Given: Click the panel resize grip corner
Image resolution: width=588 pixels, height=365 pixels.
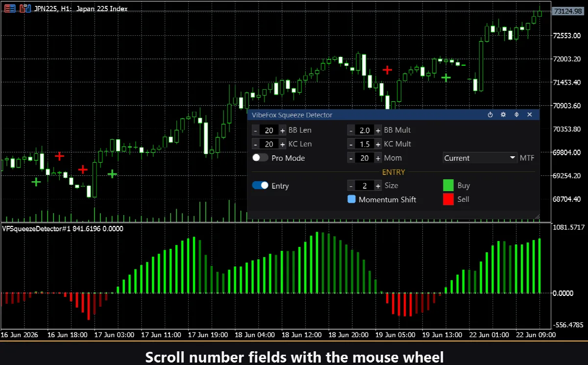Looking at the screenshot, I should coord(537,216).
